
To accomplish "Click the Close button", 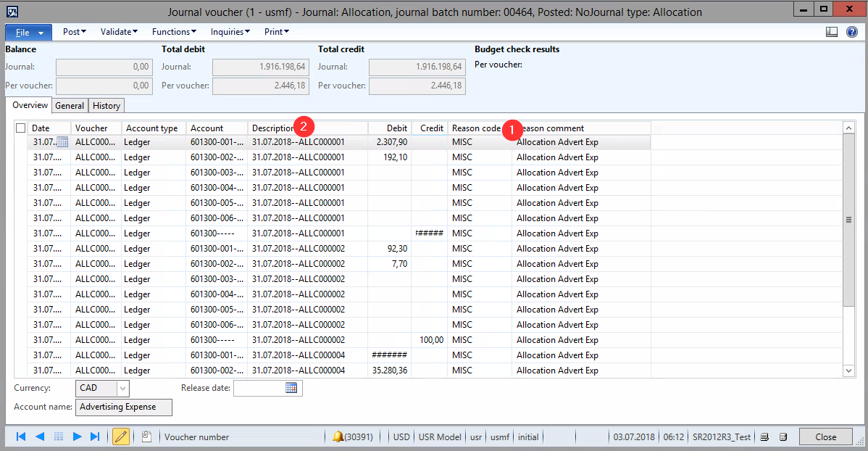I will pos(825,436).
